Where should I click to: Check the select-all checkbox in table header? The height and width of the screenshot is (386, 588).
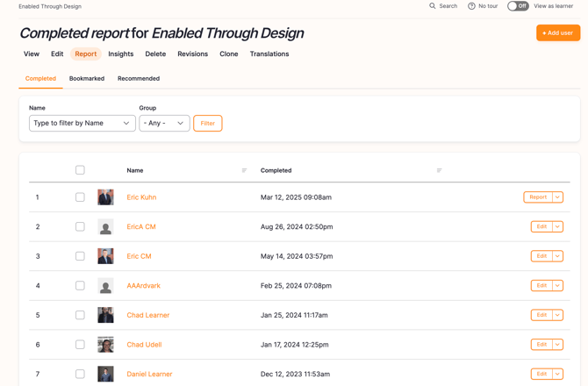pos(80,170)
